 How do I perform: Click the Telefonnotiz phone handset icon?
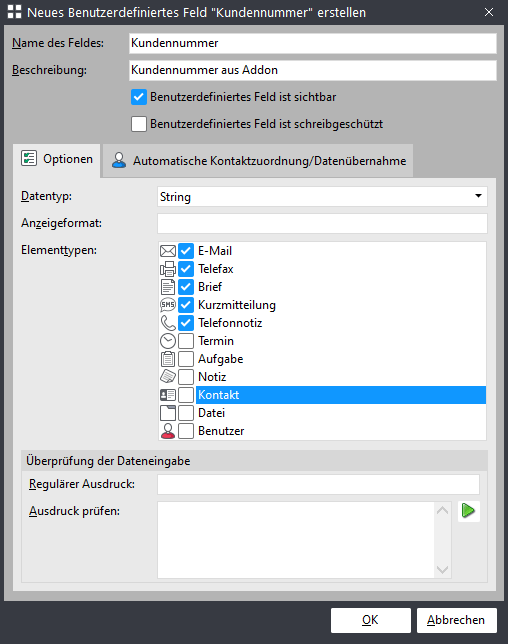[168, 323]
